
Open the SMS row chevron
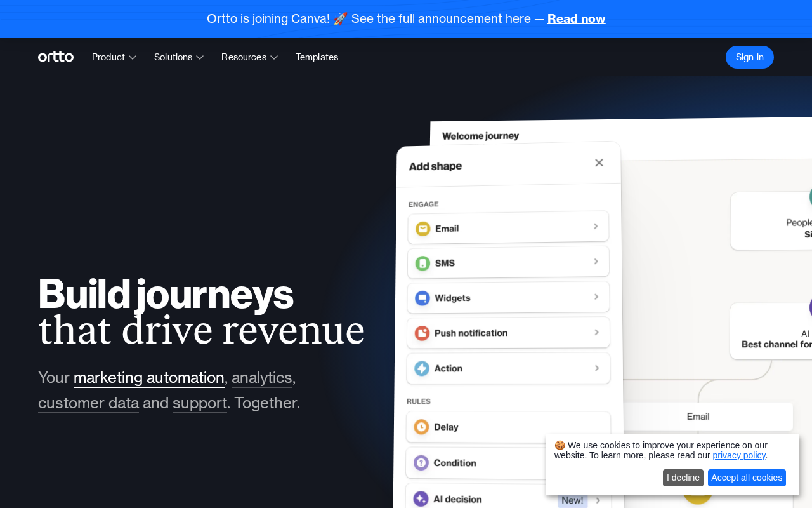coord(596,261)
